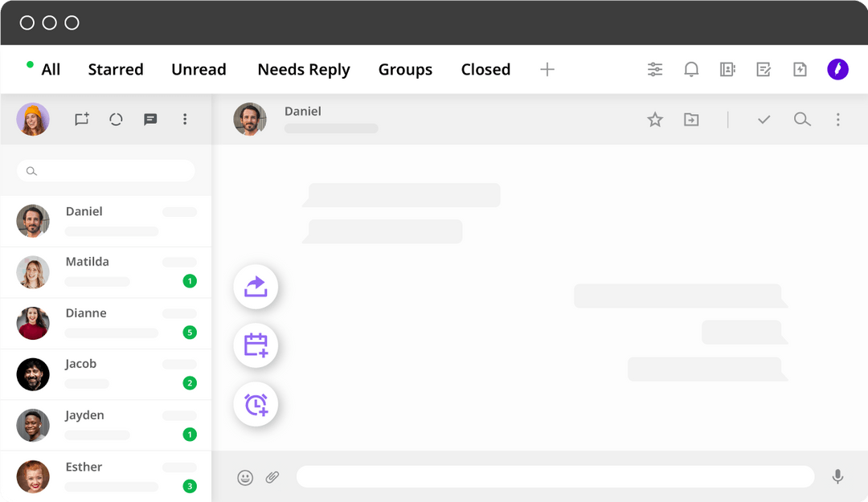This screenshot has width=868, height=502.
Task: Mark conversation done with checkmark
Action: [764, 120]
